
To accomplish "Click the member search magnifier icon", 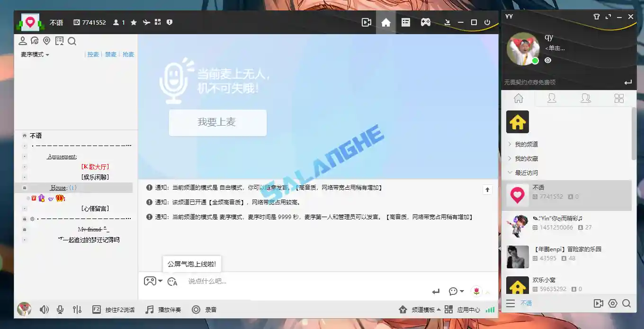I will coord(72,41).
